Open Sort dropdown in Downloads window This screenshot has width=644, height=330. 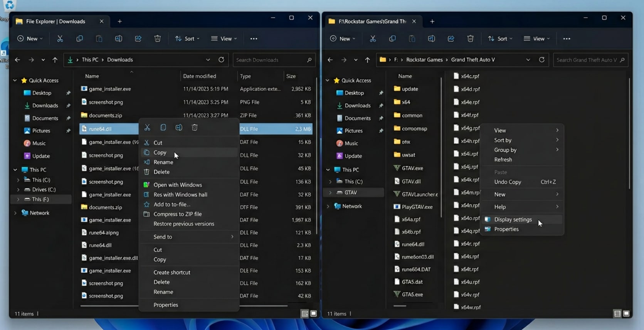click(187, 39)
